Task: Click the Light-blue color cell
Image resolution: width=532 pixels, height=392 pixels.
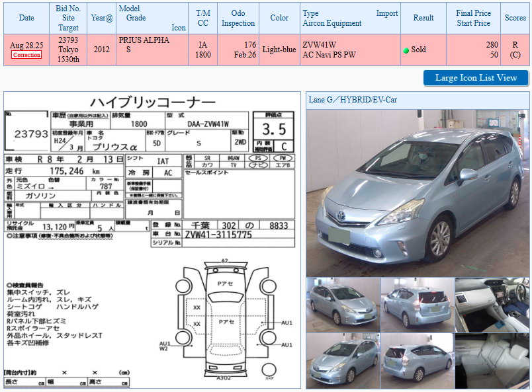Action: (x=279, y=50)
